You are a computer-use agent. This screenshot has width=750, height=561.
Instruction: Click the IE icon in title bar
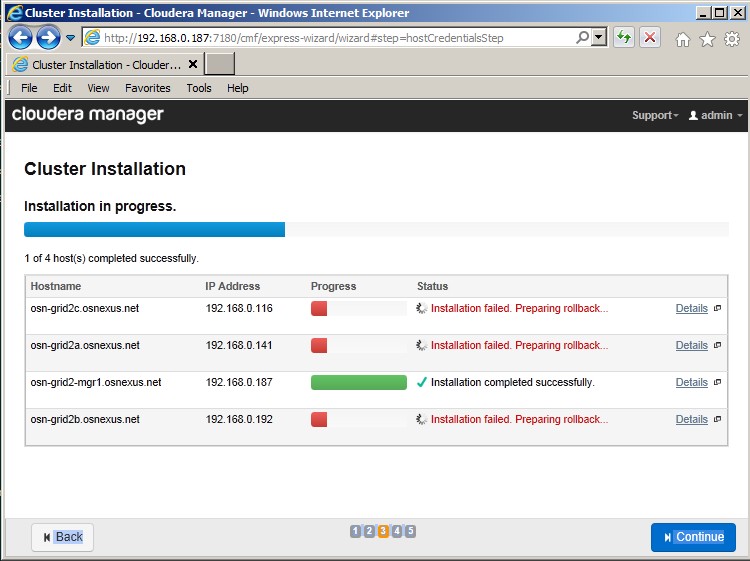tap(14, 13)
